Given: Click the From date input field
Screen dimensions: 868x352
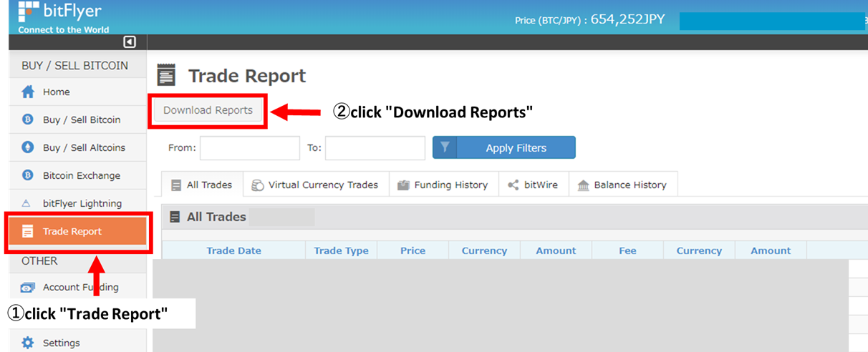Looking at the screenshot, I should point(250,148).
